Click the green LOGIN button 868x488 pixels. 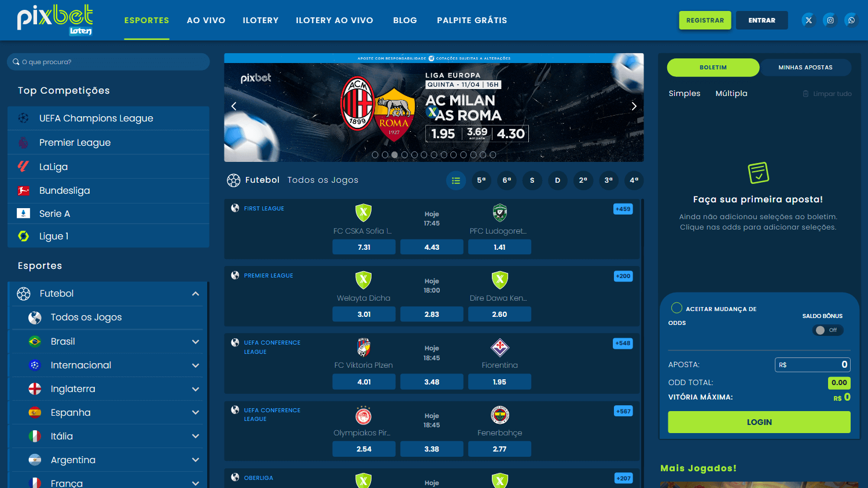click(759, 422)
